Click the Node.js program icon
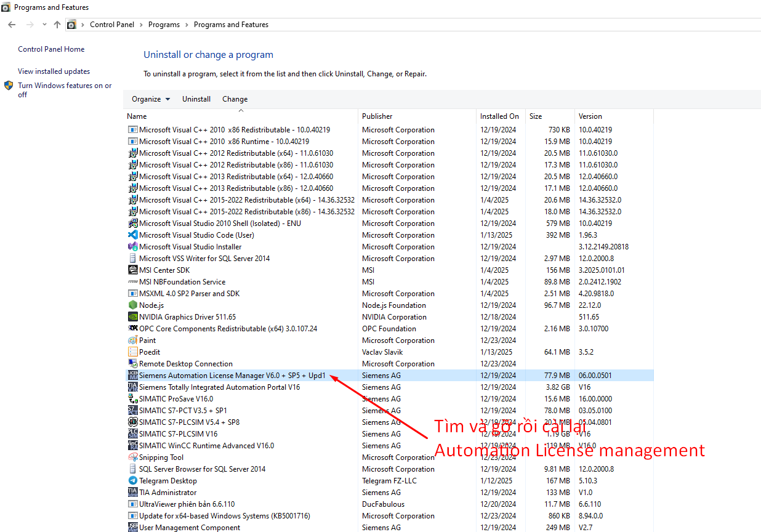 click(132, 305)
